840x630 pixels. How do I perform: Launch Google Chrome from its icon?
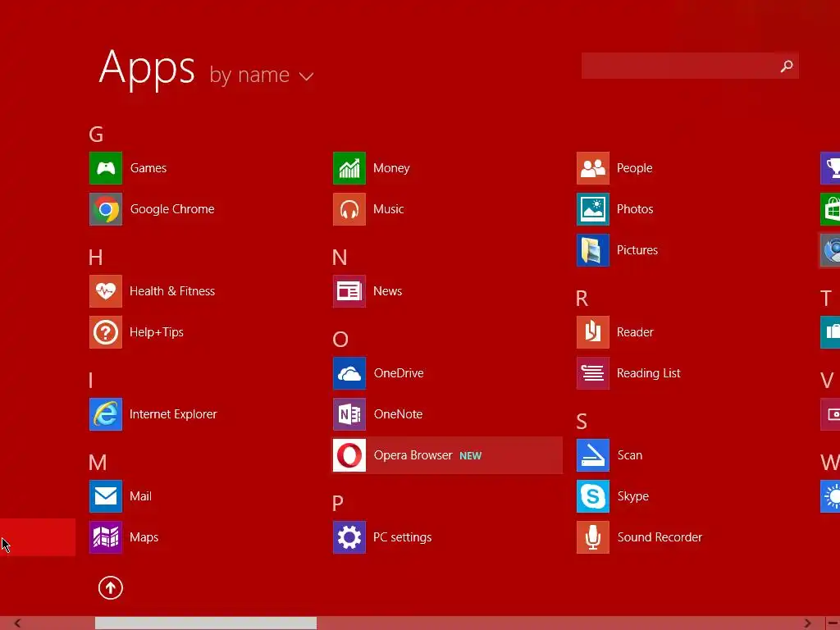106,209
